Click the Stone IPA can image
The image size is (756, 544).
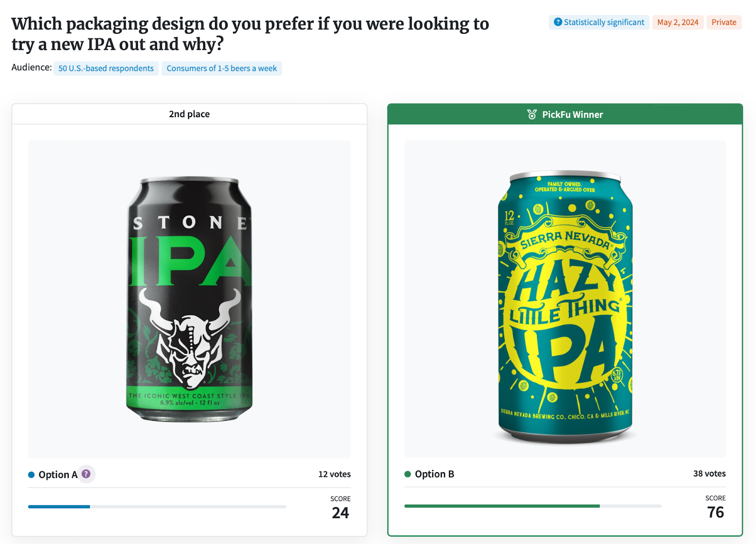click(x=189, y=299)
